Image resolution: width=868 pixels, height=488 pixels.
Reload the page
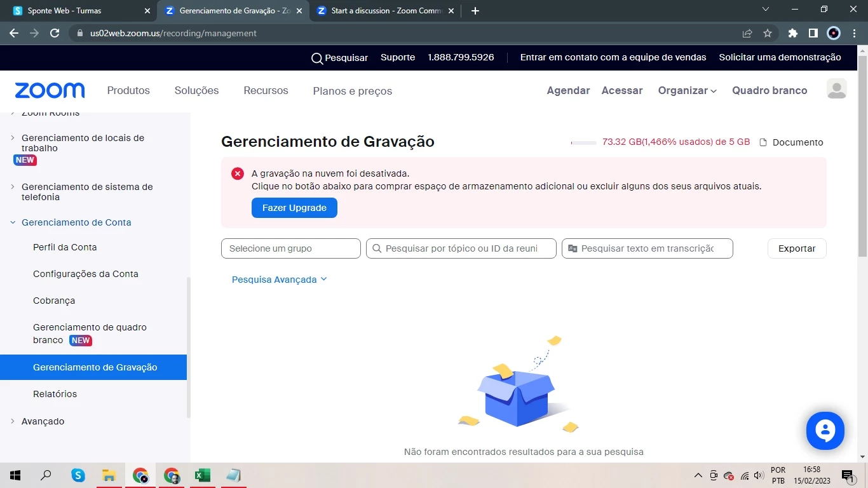[55, 33]
